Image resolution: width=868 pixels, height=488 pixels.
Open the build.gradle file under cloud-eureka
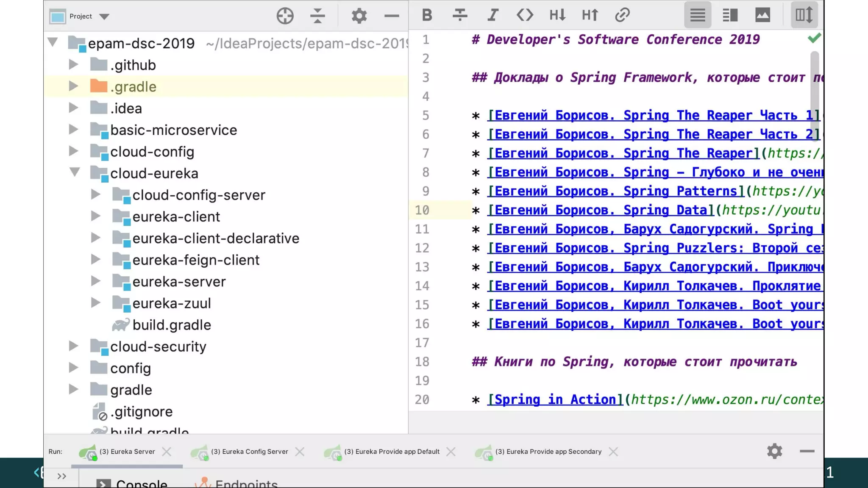tap(171, 325)
